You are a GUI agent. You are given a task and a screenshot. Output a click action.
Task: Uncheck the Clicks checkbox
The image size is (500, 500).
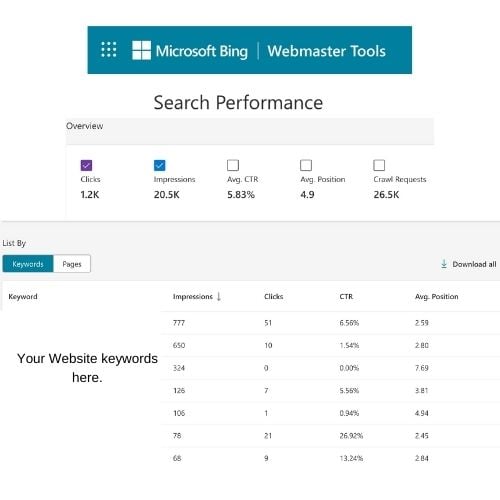coord(86,165)
